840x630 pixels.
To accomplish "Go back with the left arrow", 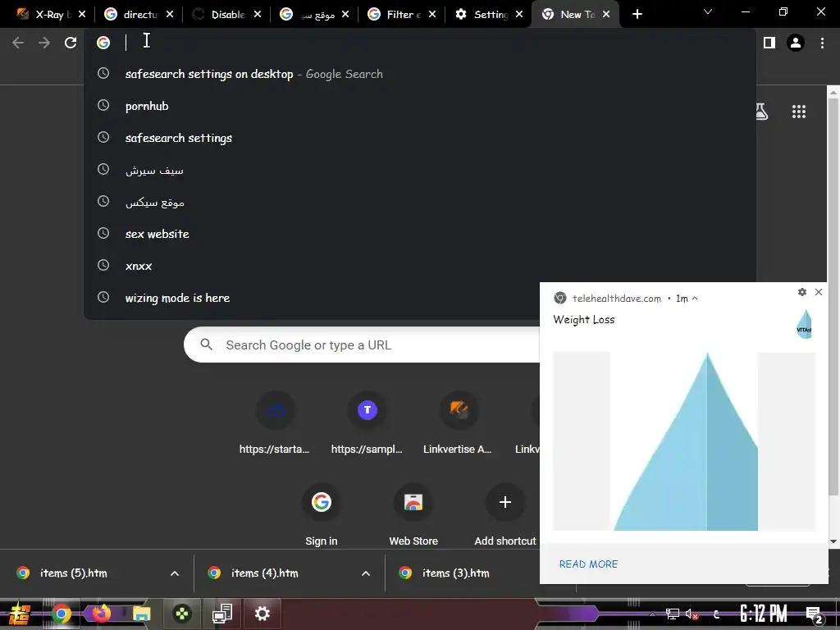I will (18, 43).
